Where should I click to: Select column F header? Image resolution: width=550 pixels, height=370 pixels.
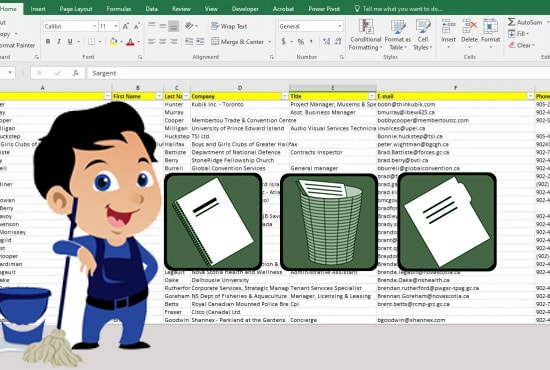pyautogui.click(x=455, y=88)
